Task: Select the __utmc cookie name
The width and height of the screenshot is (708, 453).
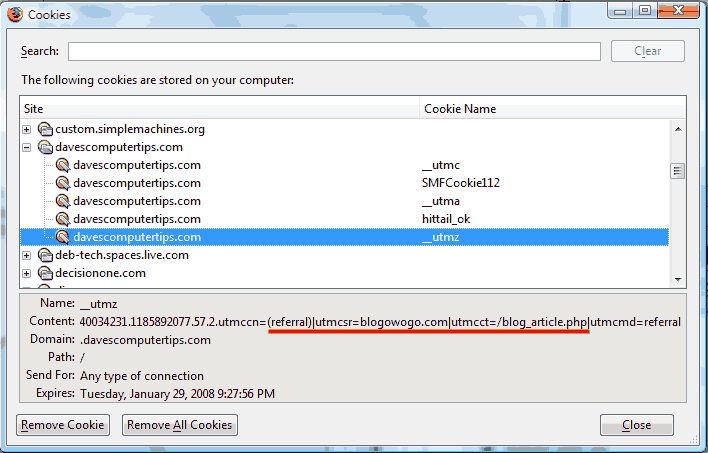Action: (x=441, y=165)
